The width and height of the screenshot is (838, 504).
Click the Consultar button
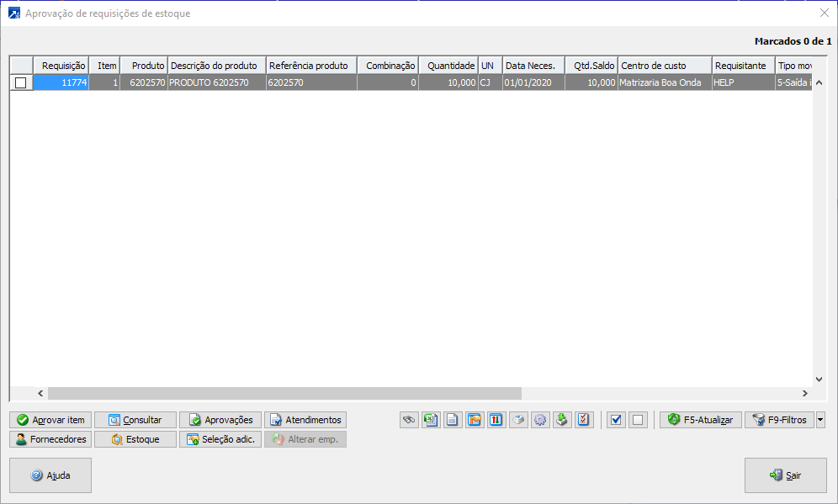click(x=135, y=420)
